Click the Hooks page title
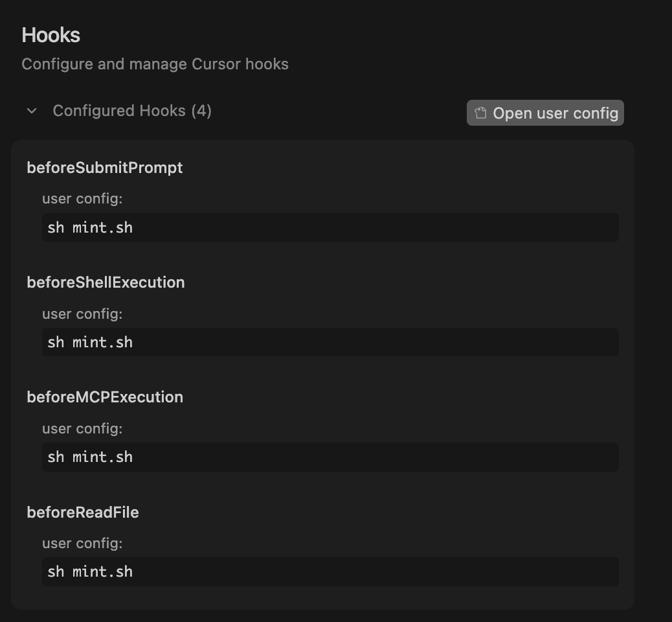 (50, 35)
